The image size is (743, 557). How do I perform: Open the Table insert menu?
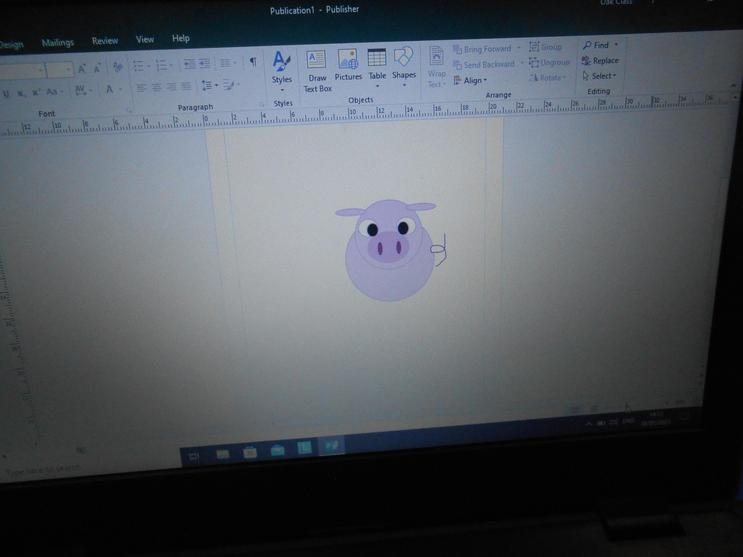point(377,68)
